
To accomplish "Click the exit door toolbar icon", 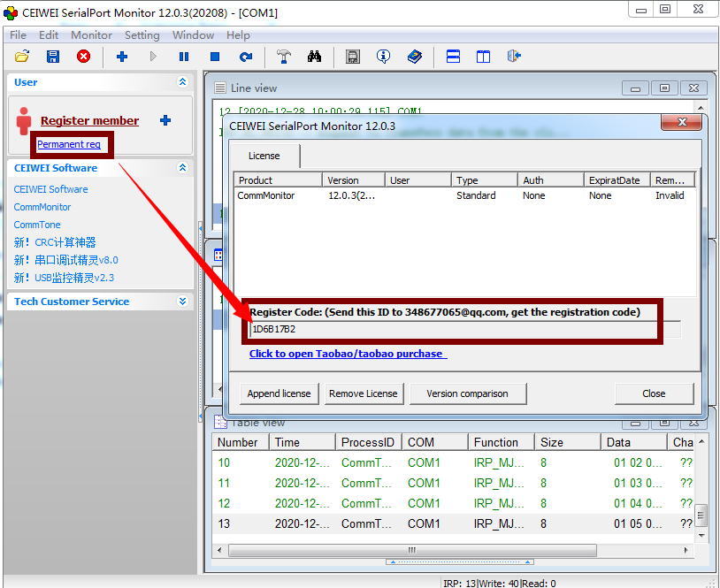I will [x=514, y=57].
